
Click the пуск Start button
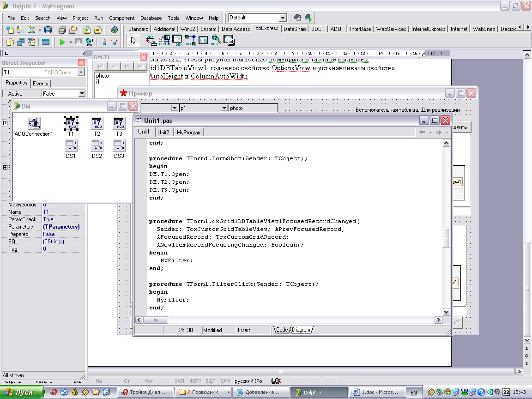(x=22, y=392)
